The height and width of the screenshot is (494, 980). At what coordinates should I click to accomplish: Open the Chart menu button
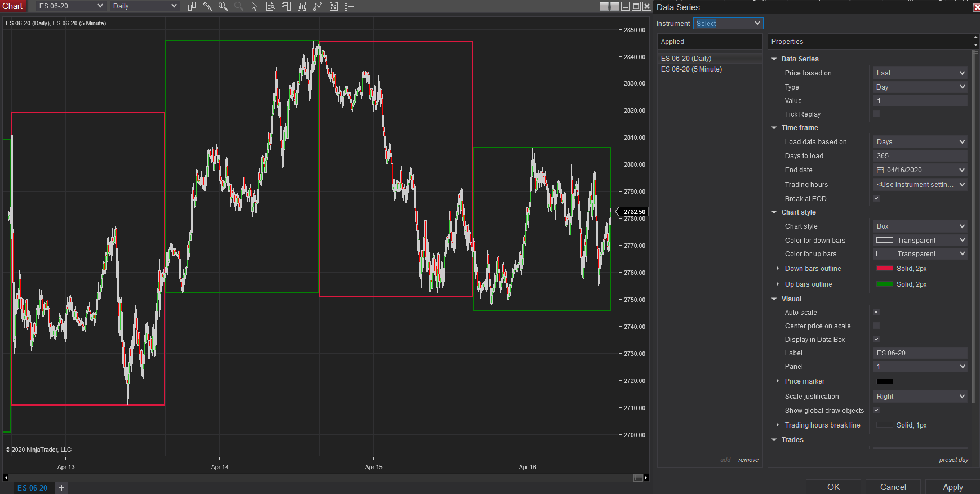[12, 6]
